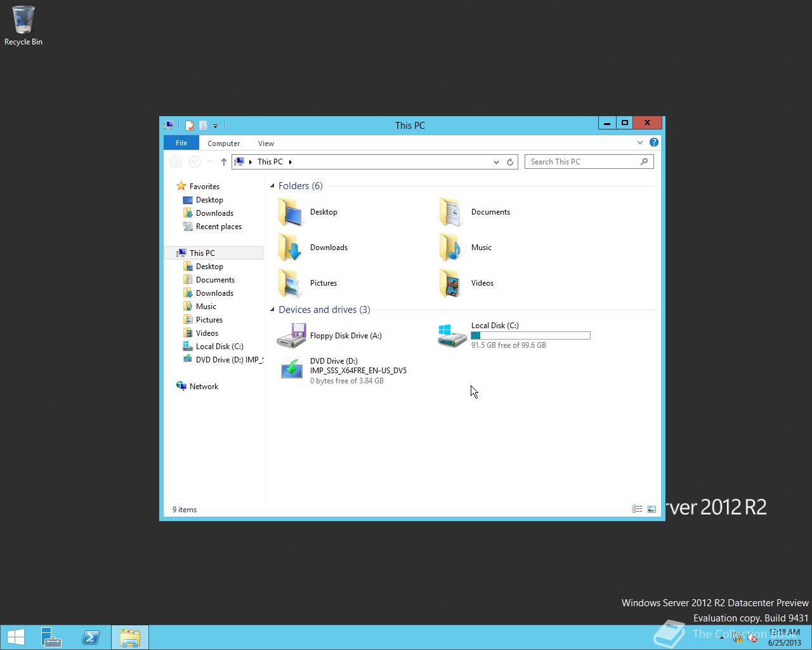
Task: Select the Local Disk (C:) drive icon
Action: click(452, 335)
